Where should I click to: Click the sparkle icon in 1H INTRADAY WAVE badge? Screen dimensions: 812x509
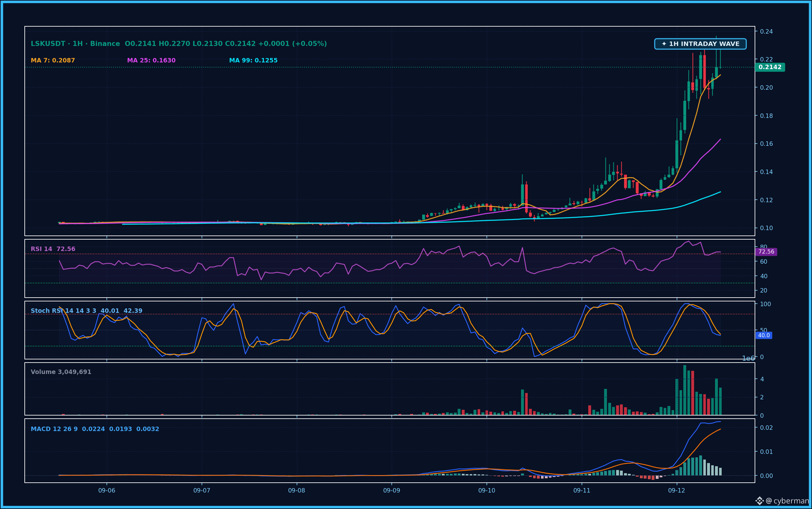click(664, 44)
